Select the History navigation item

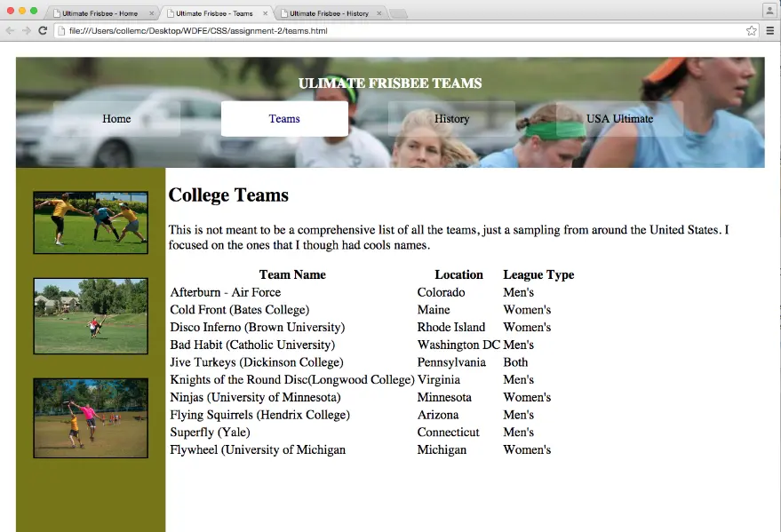[451, 118]
